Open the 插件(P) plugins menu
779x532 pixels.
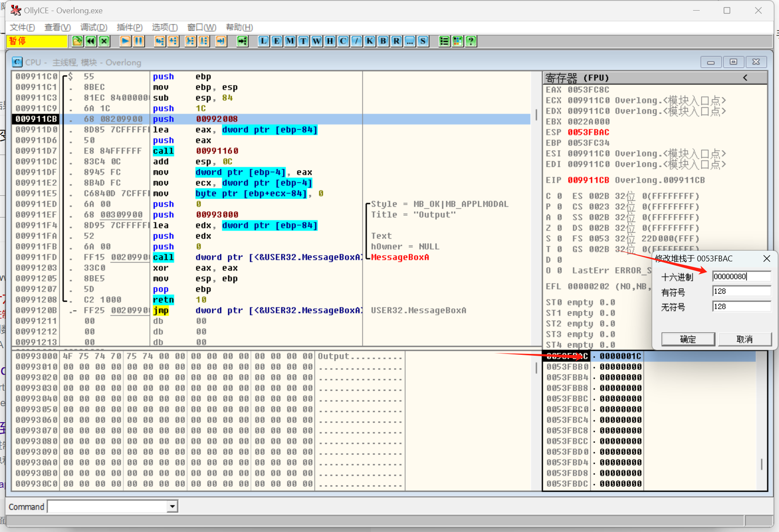pos(129,27)
